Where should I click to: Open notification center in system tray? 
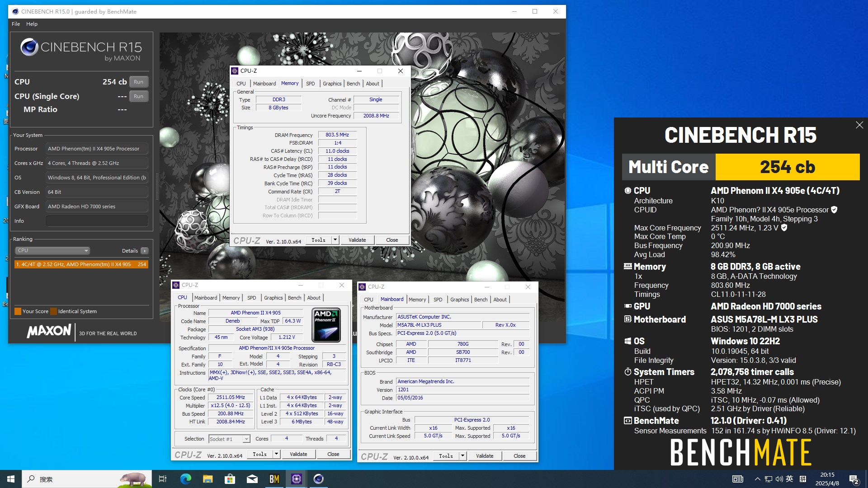tap(854, 479)
